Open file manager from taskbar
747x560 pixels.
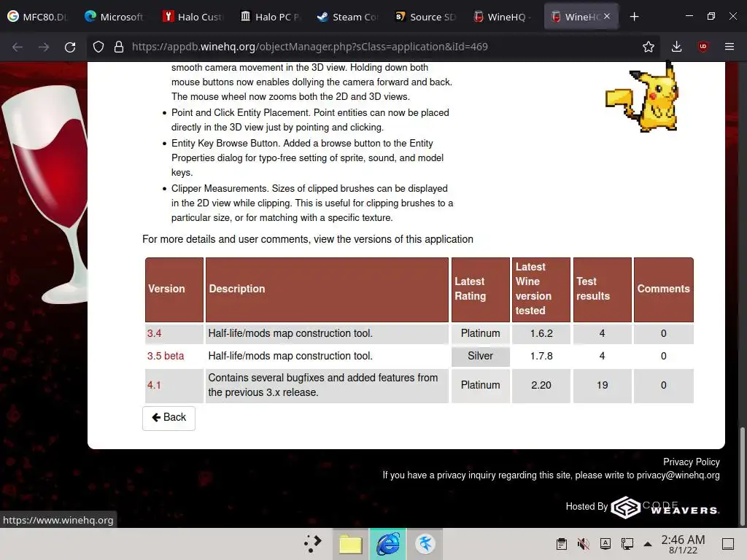pos(351,544)
